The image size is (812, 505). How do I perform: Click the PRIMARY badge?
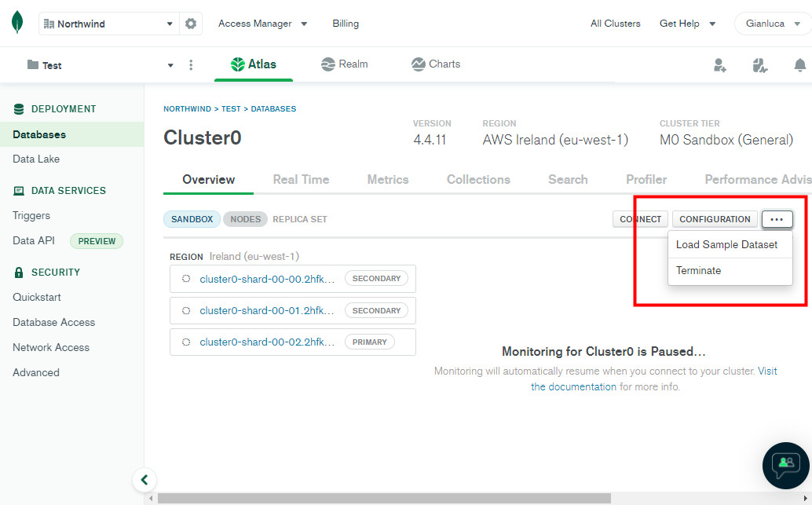[370, 342]
